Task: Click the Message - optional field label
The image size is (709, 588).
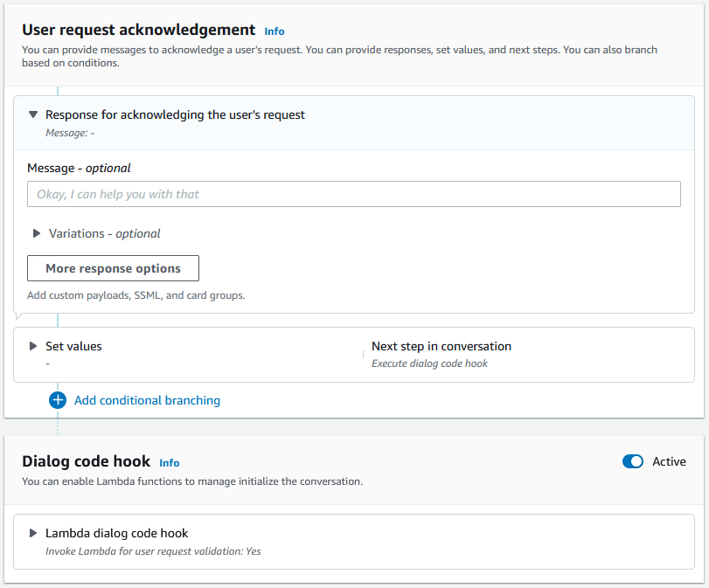Action: tap(79, 168)
